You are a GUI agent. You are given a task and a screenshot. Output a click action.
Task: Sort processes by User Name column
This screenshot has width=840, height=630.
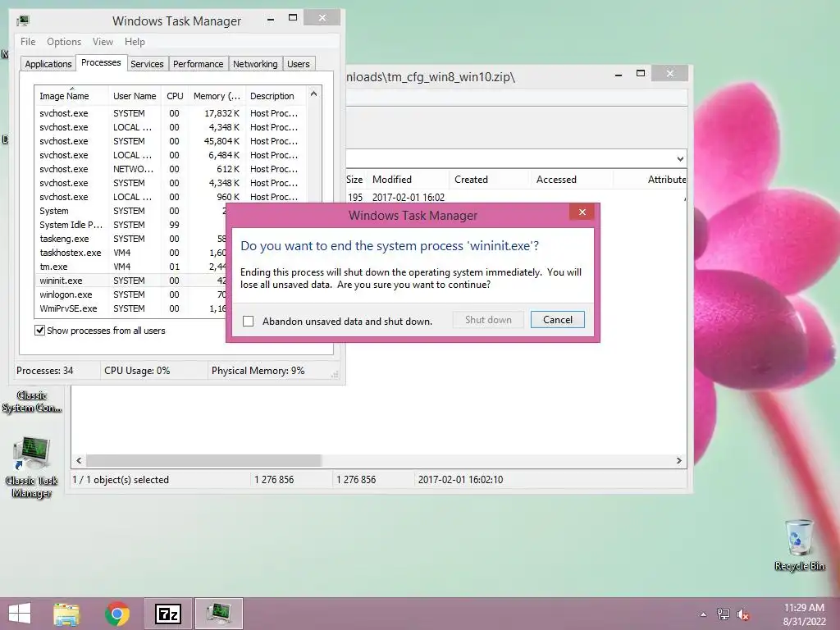click(x=135, y=96)
